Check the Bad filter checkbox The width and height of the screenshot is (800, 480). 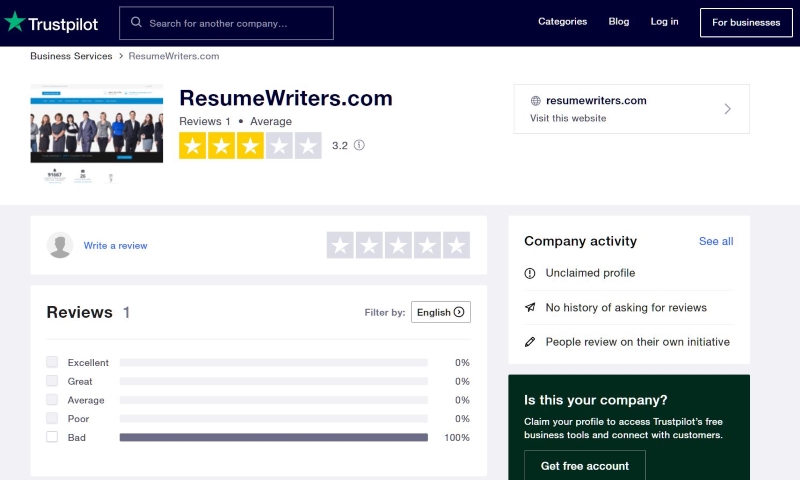52,437
